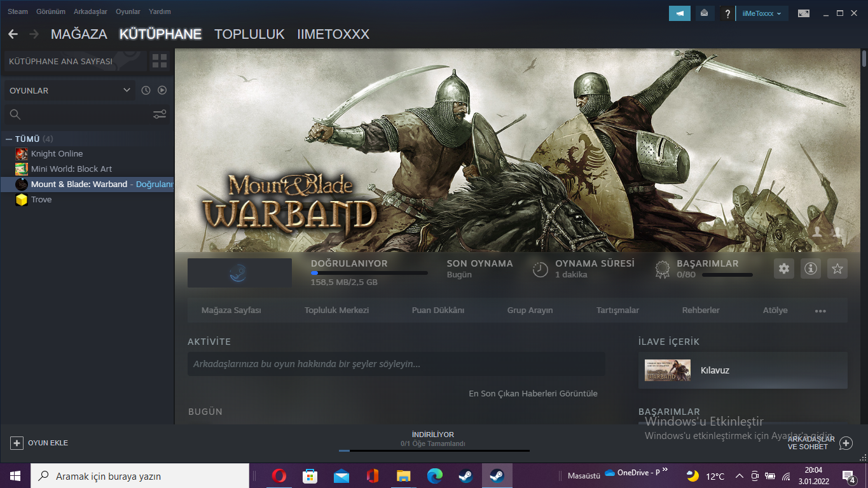The width and height of the screenshot is (868, 488).
Task: Open advanced filter options icon
Action: coord(160,115)
